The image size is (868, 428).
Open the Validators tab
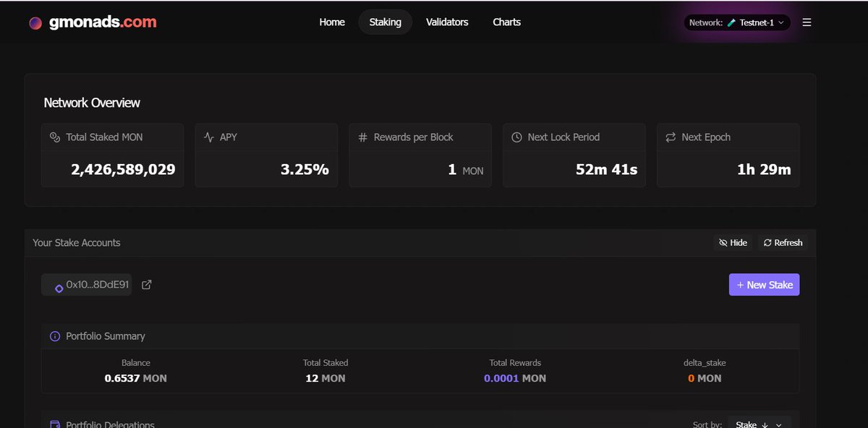coord(447,22)
